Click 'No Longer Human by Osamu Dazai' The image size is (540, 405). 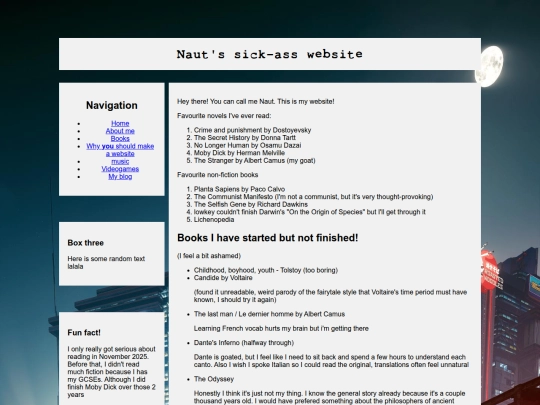[247, 145]
